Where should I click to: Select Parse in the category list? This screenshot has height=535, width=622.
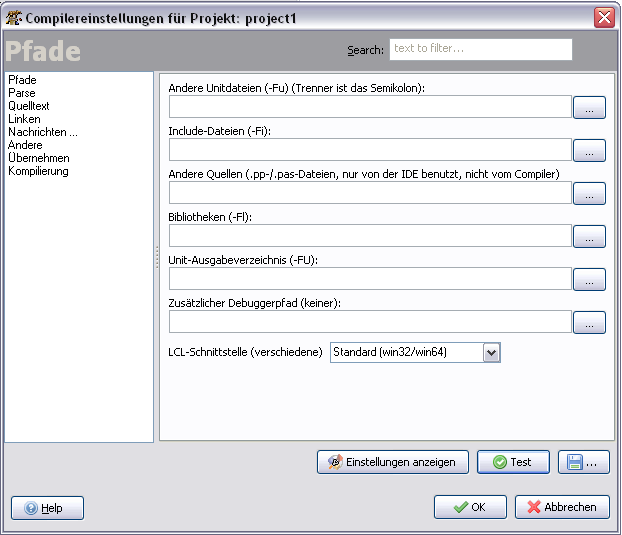click(x=22, y=93)
